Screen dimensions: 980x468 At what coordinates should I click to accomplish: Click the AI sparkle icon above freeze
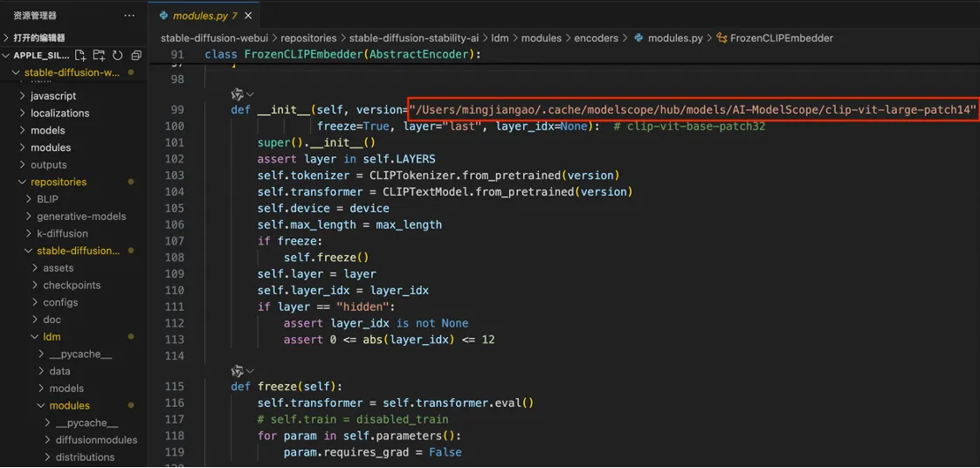[x=237, y=370]
